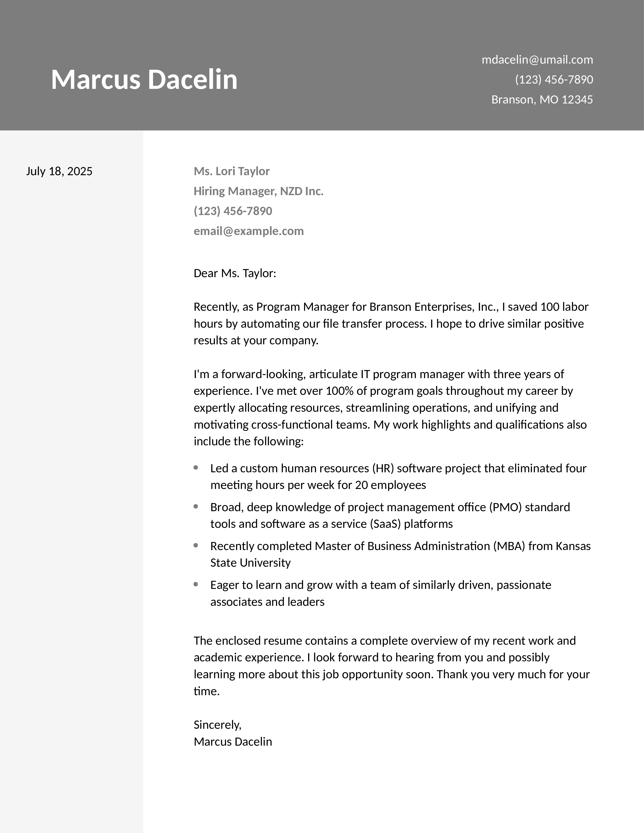This screenshot has height=833, width=644.
Task: Click the Dear Ms. Taylor salutation
Action: coord(235,273)
